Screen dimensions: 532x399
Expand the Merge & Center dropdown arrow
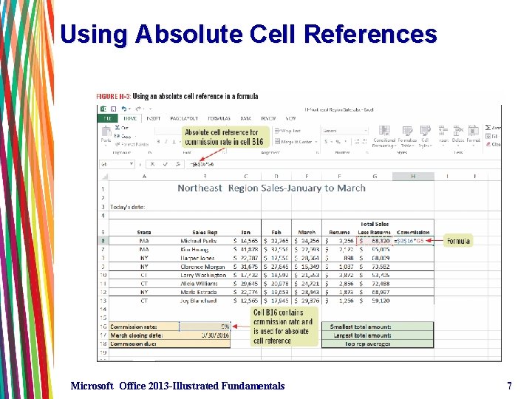click(x=316, y=142)
